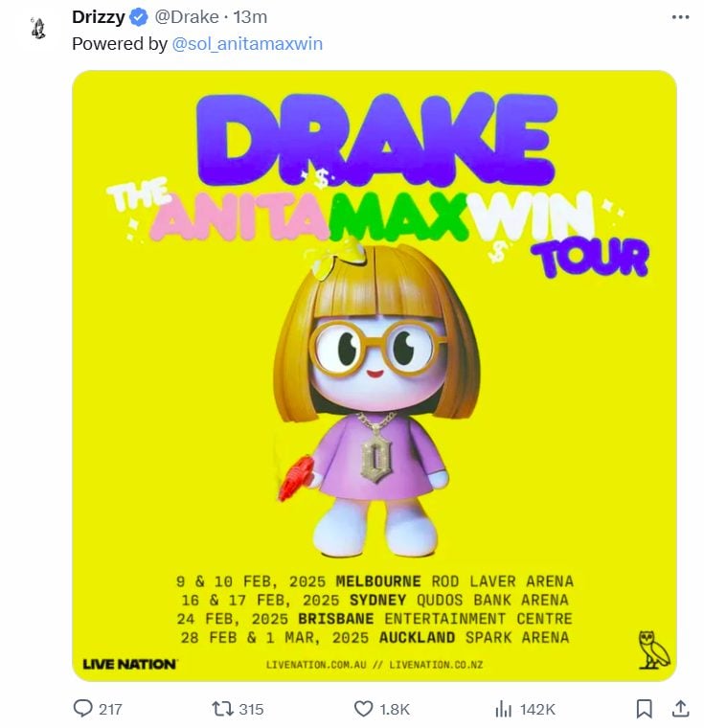Open the tour poster image

(x=375, y=374)
